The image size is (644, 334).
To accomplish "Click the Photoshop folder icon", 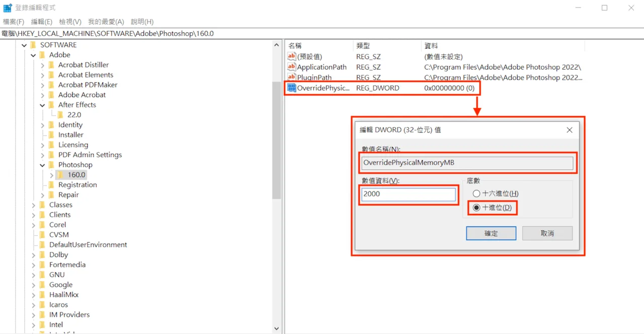I will [51, 165].
